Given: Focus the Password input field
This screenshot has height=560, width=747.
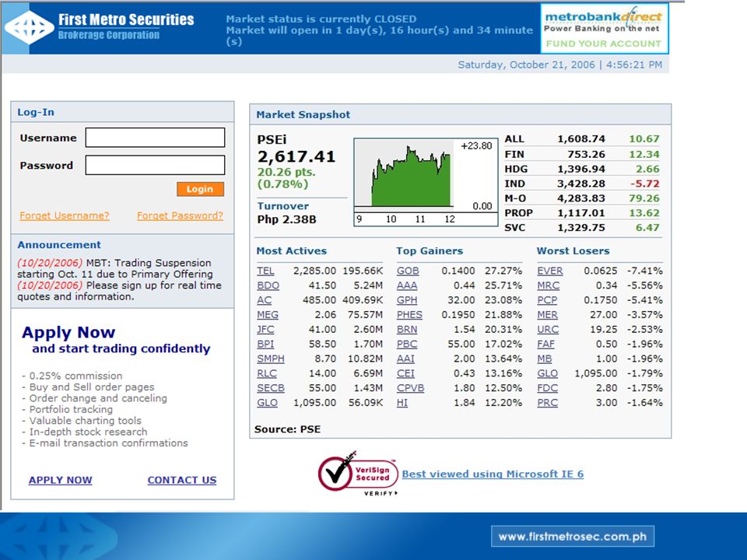Looking at the screenshot, I should pos(155,165).
